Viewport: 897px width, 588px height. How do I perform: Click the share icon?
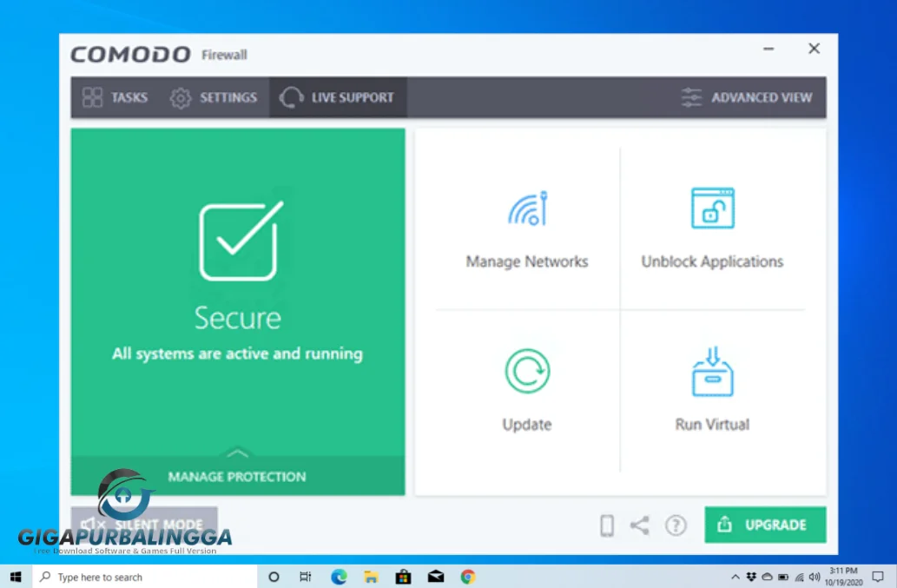[640, 525]
